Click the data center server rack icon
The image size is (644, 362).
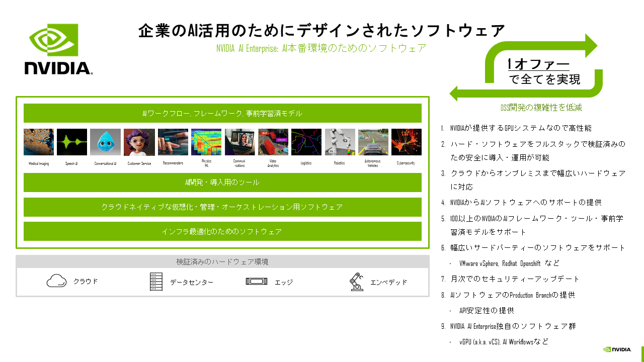tap(156, 282)
